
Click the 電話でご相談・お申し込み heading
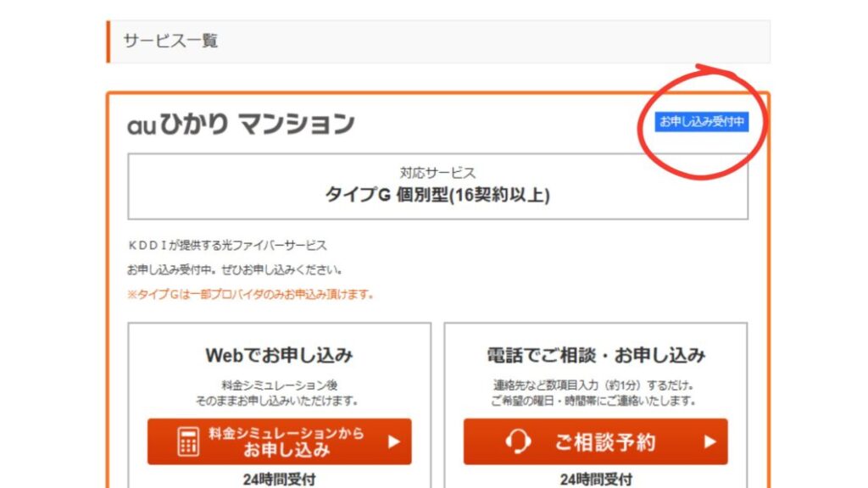pyautogui.click(x=596, y=355)
